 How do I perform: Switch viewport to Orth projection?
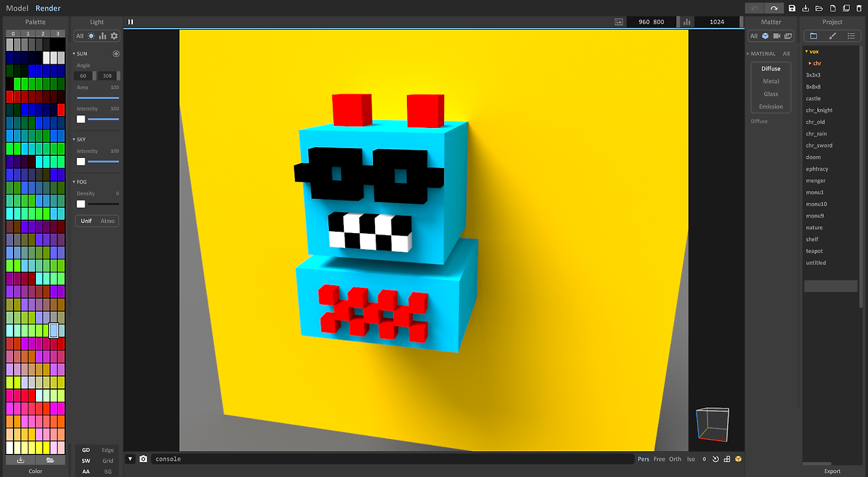675,459
